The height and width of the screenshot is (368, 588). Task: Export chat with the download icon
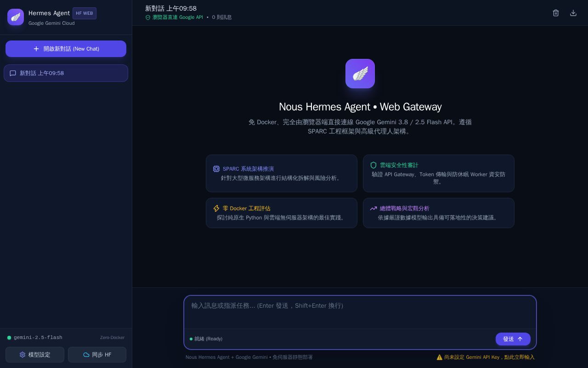[573, 13]
